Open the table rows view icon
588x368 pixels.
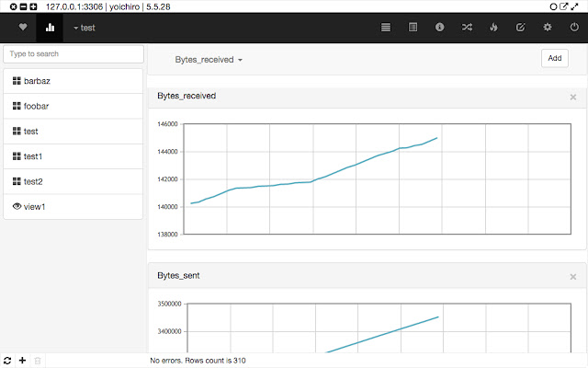tap(386, 28)
